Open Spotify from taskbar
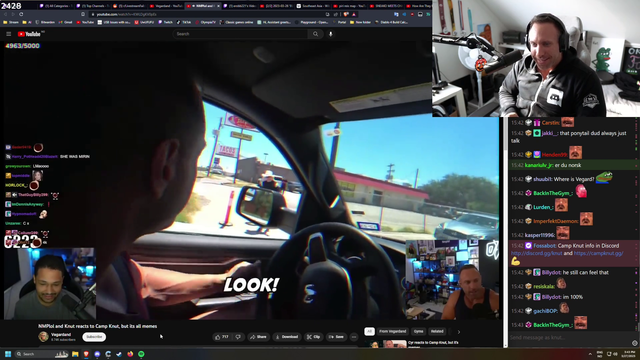Image resolution: width=640 pixels, height=360 pixels. [x=141, y=354]
